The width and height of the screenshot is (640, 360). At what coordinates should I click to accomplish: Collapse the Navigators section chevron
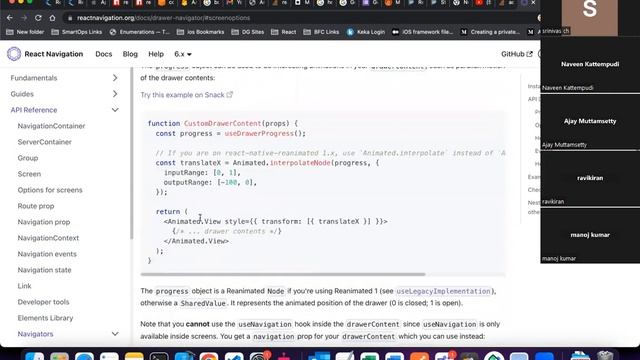pyautogui.click(x=115, y=334)
